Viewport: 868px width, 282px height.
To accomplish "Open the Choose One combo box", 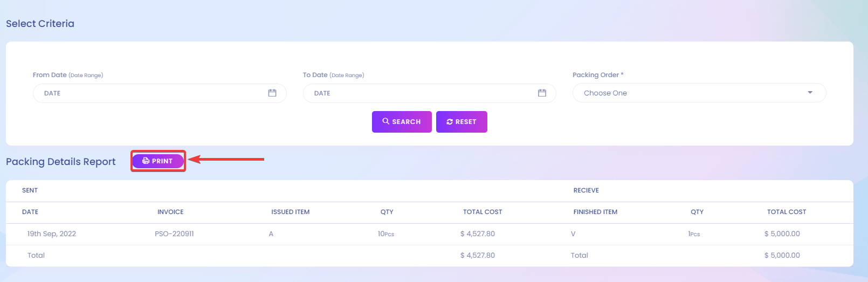I will (699, 93).
